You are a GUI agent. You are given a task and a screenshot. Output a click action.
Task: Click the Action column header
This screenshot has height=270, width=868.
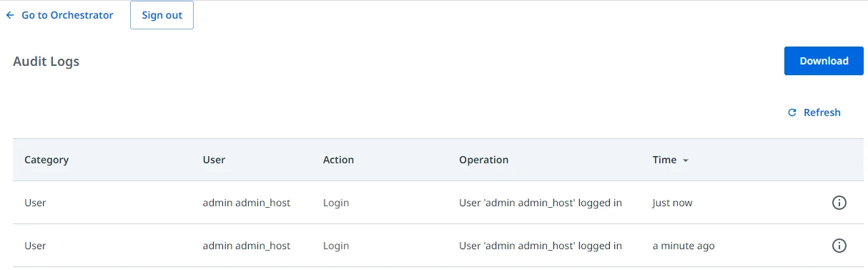pyautogui.click(x=338, y=160)
